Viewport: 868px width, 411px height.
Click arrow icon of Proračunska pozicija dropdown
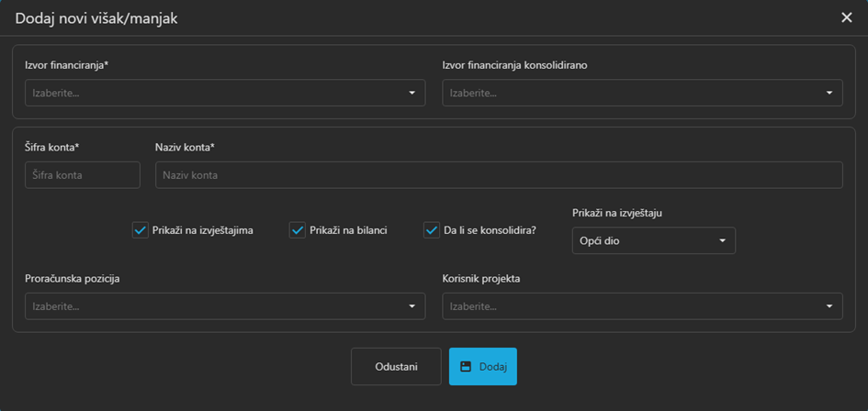[x=411, y=306]
